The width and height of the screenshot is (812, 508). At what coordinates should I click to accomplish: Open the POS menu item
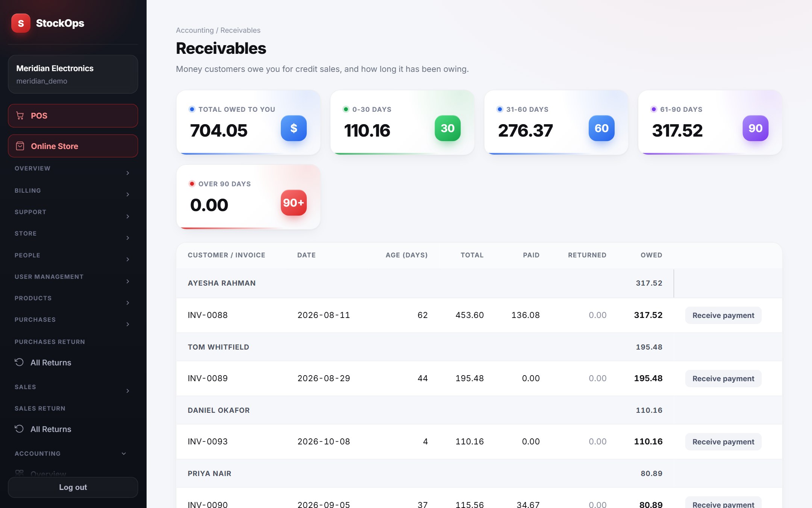pyautogui.click(x=73, y=116)
